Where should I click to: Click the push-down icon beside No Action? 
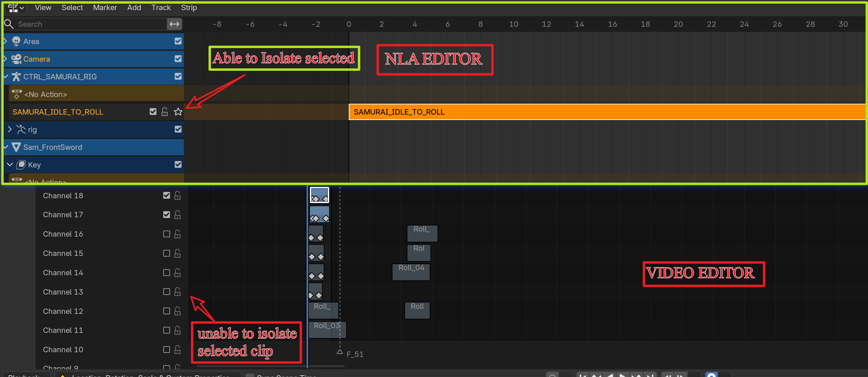click(x=17, y=94)
